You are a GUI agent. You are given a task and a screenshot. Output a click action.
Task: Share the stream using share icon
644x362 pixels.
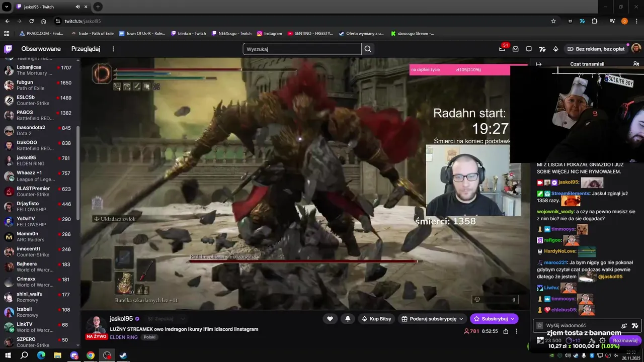[x=506, y=331]
